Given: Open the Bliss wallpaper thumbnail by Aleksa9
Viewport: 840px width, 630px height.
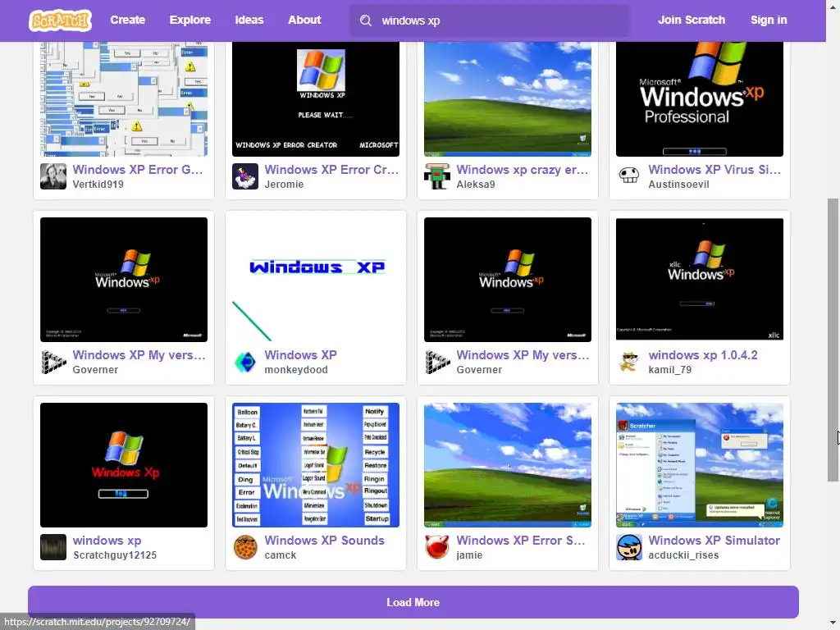Looking at the screenshot, I should pos(508,99).
